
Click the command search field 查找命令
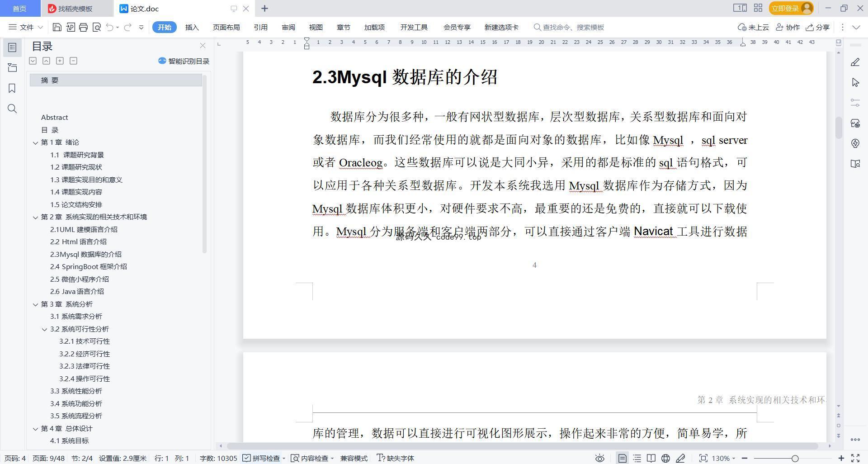(x=569, y=27)
